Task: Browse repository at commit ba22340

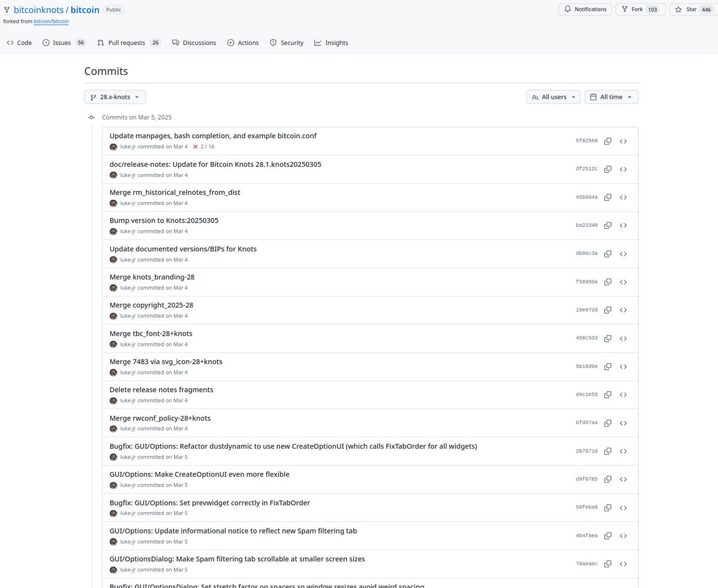Action: [x=623, y=226]
